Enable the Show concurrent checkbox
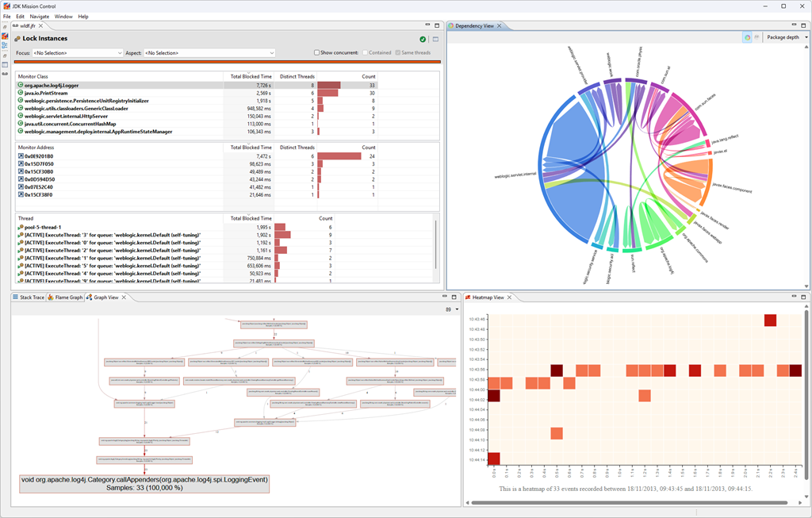The width and height of the screenshot is (812, 518). 316,53
